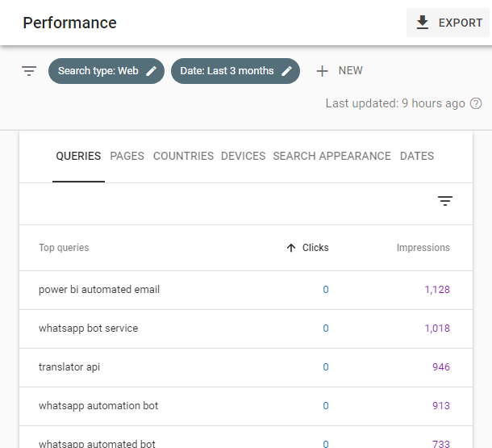Click table filter rows icon

[x=445, y=201]
